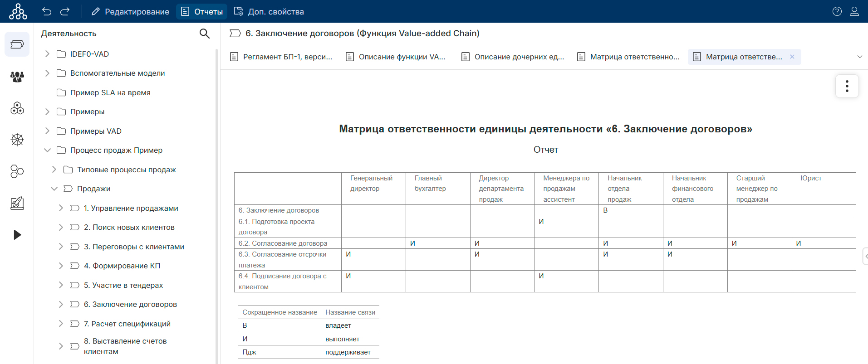Show more report tabs via chevron dropdown

pos(859,57)
